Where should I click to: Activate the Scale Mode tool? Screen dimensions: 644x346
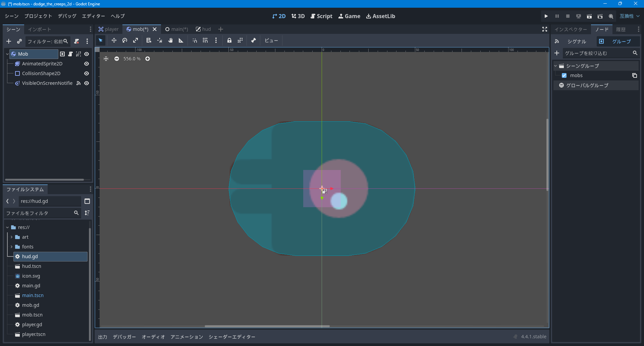[x=136, y=41]
